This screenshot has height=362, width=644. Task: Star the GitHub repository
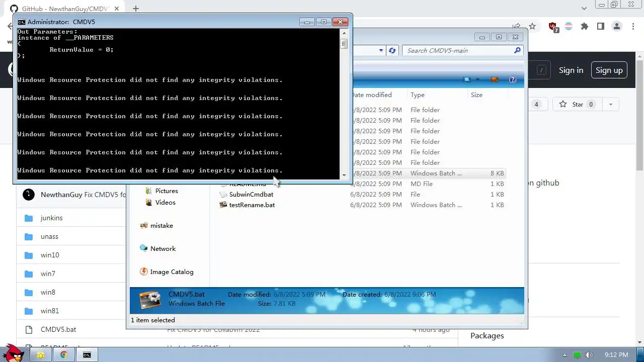tap(578, 104)
